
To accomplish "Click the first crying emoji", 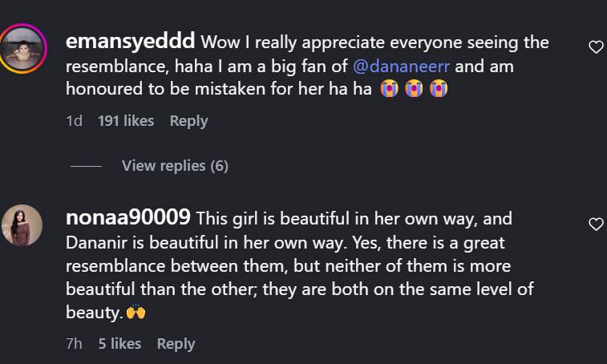I will [x=390, y=89].
